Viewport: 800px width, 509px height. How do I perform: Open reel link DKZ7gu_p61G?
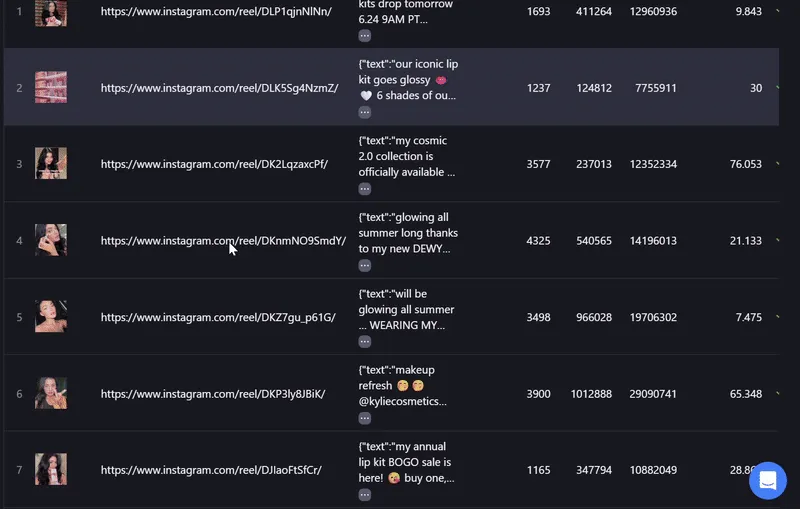pyautogui.click(x=218, y=317)
